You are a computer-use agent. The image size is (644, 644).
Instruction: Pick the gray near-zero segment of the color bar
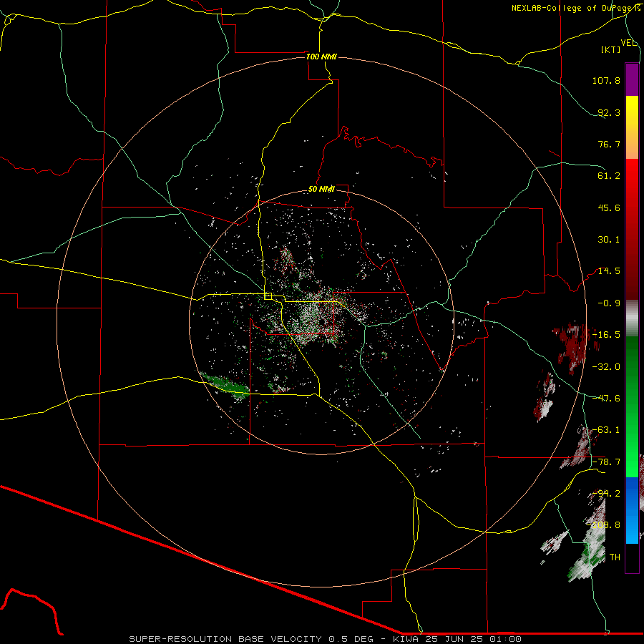pos(632,318)
